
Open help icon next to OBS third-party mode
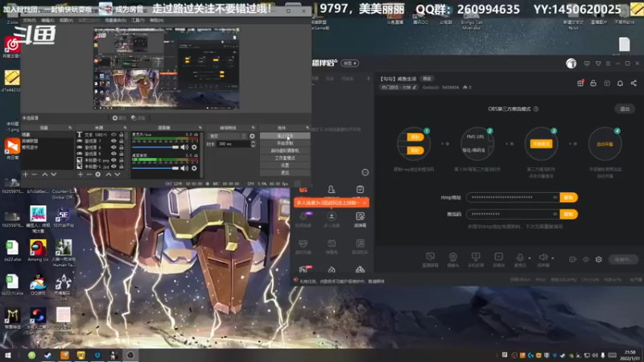536,109
